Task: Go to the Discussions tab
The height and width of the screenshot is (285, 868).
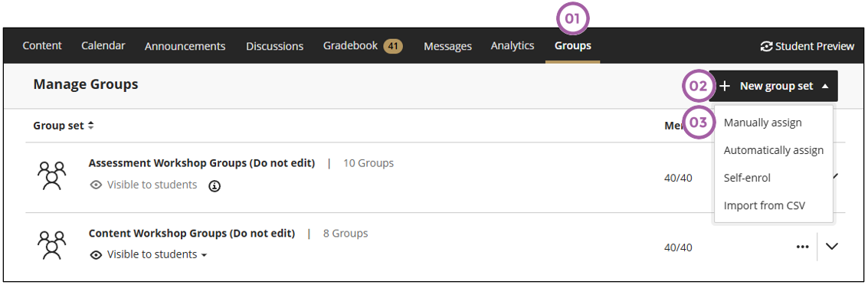Action: click(x=274, y=46)
